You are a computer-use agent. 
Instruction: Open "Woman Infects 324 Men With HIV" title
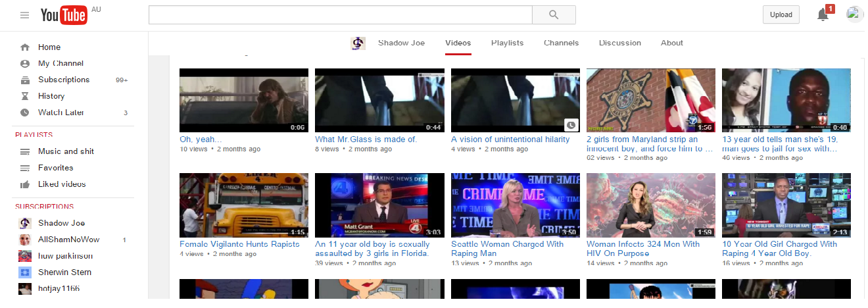(643, 249)
